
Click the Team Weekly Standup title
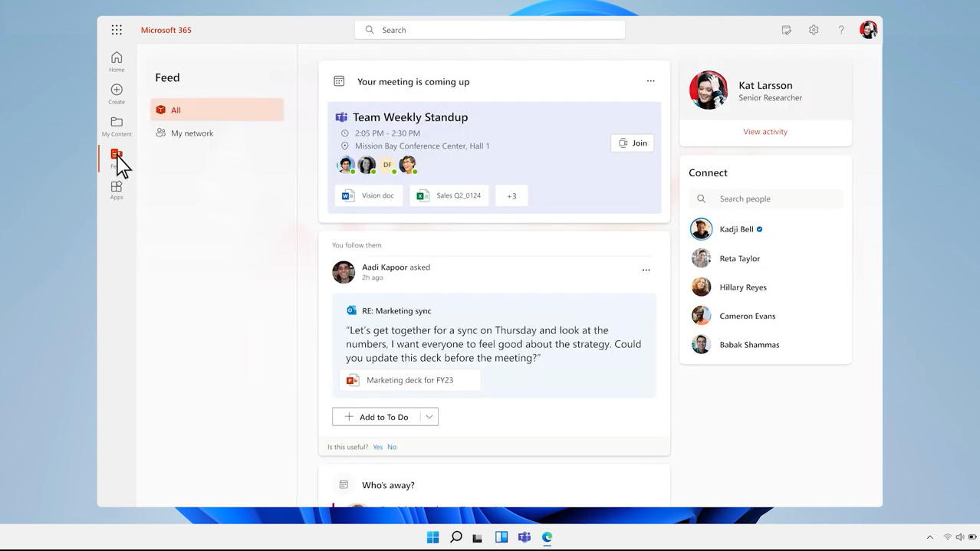point(410,117)
